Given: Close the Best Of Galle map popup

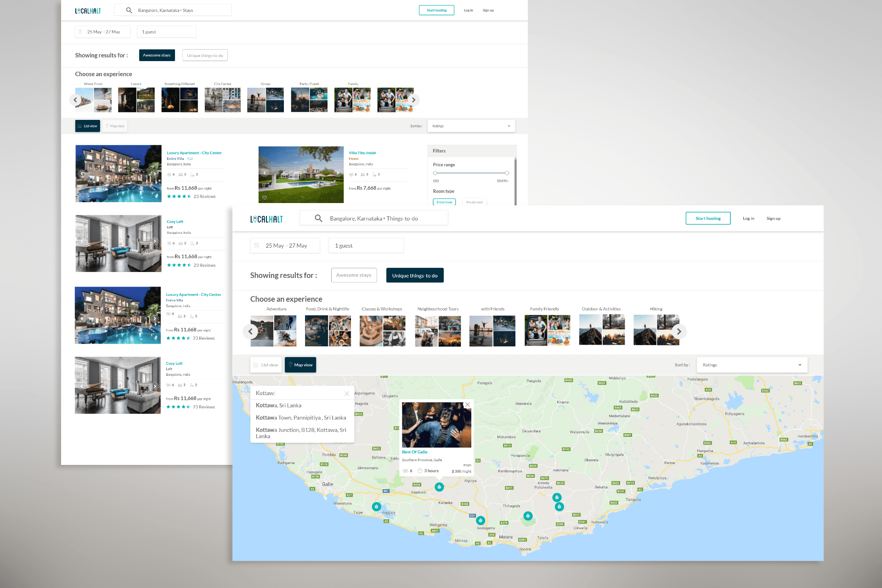Looking at the screenshot, I should [467, 405].
